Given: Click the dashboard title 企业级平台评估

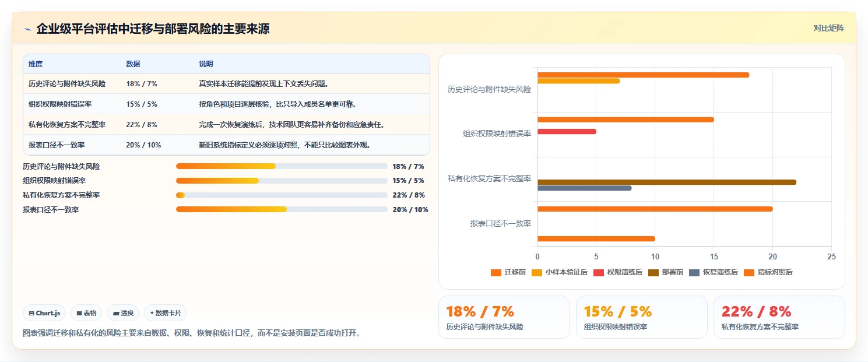Looking at the screenshot, I should [153, 29].
